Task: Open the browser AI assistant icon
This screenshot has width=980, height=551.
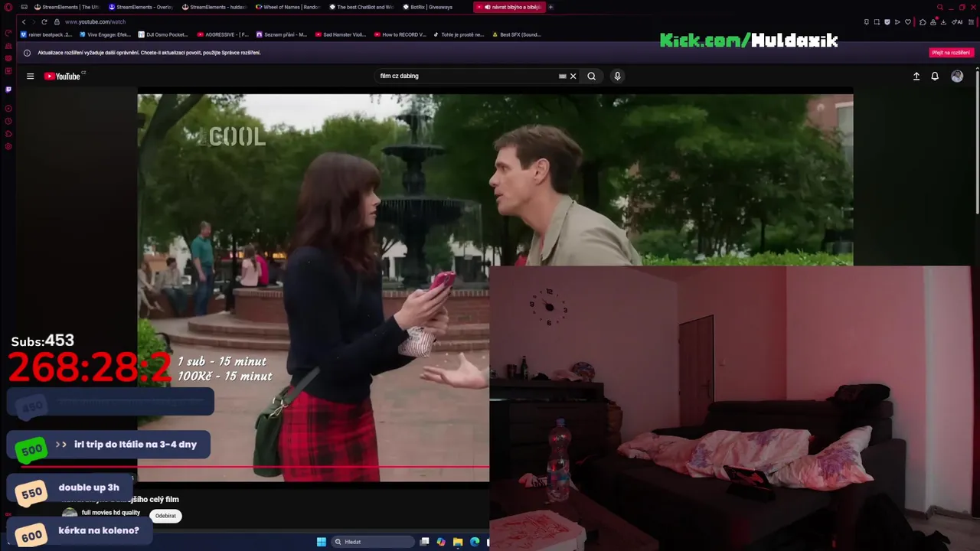Action: (x=957, y=22)
